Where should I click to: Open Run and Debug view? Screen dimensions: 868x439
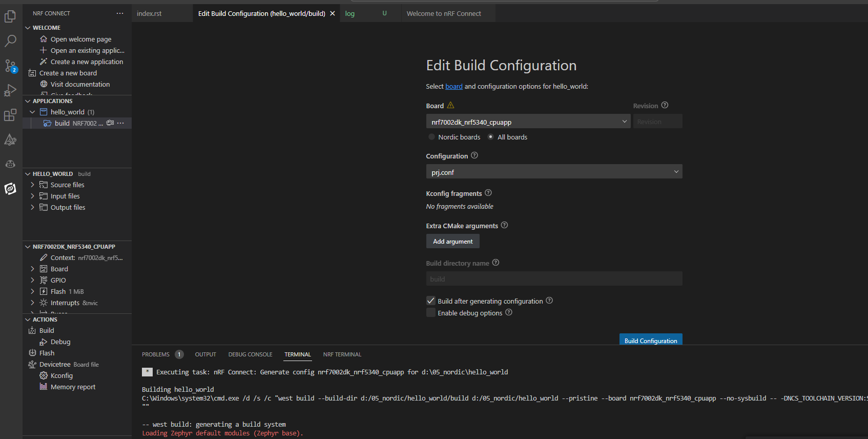10,90
